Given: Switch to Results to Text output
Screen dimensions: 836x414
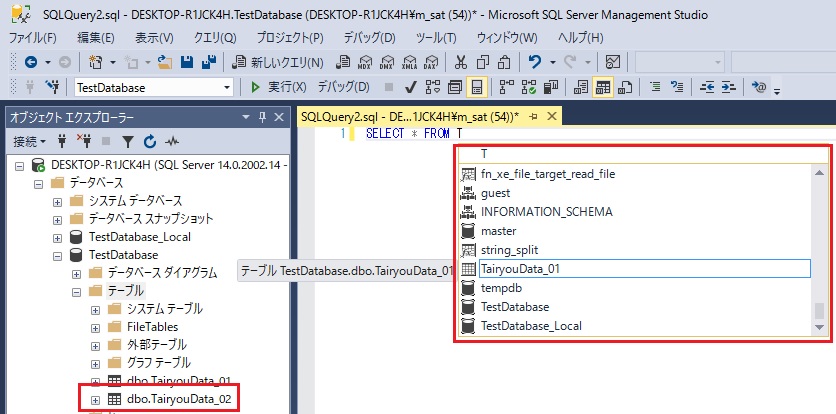Looking at the screenshot, I should pyautogui.click(x=581, y=87).
